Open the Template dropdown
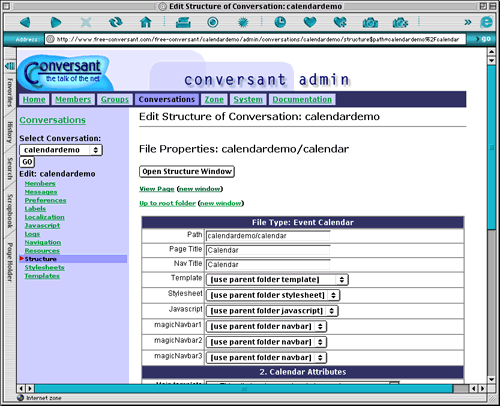The height and width of the screenshot is (406, 500). click(277, 280)
